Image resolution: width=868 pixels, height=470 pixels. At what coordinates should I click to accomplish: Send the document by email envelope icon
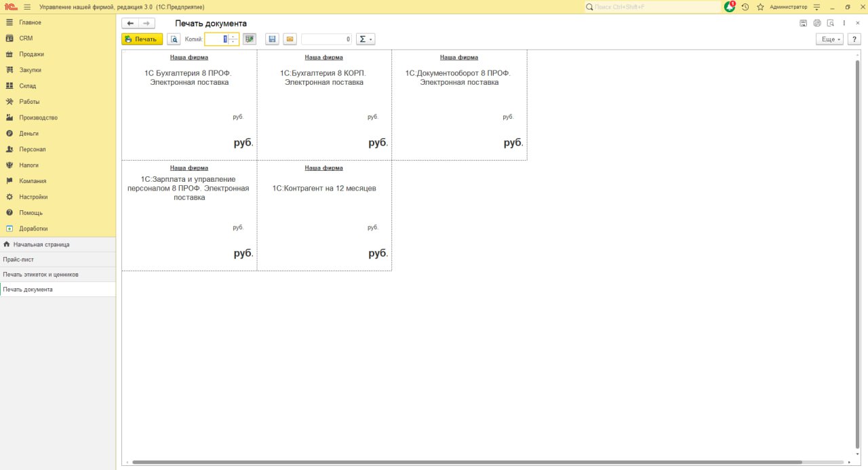click(290, 39)
